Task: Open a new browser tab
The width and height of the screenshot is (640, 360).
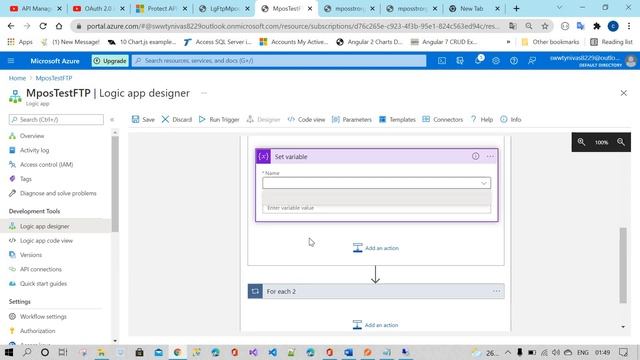Action: coord(516,9)
